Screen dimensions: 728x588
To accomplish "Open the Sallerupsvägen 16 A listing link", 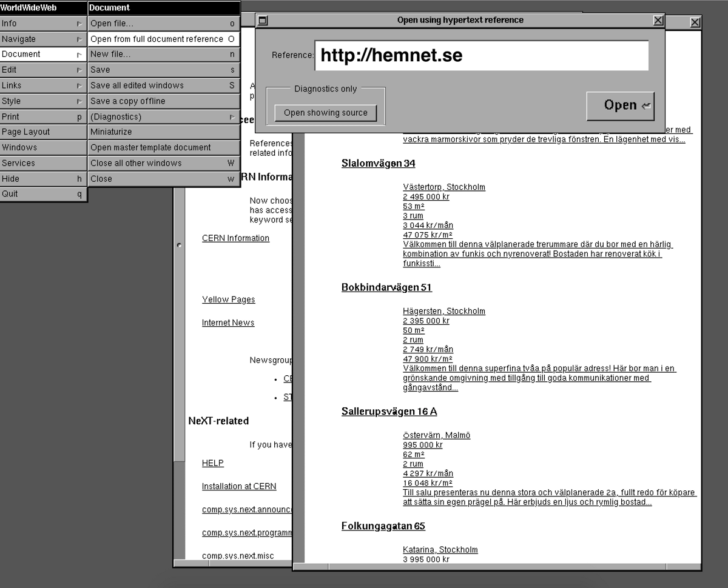I will click(389, 412).
